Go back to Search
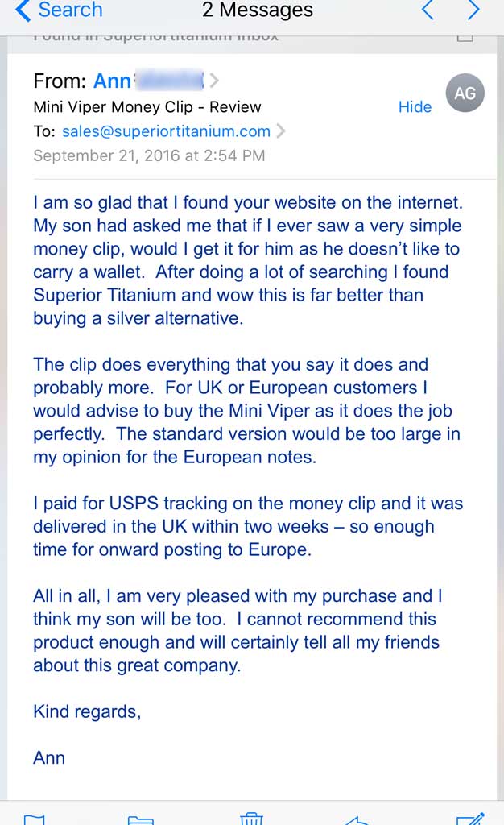Screen dimensions: 504x825 coord(60,10)
